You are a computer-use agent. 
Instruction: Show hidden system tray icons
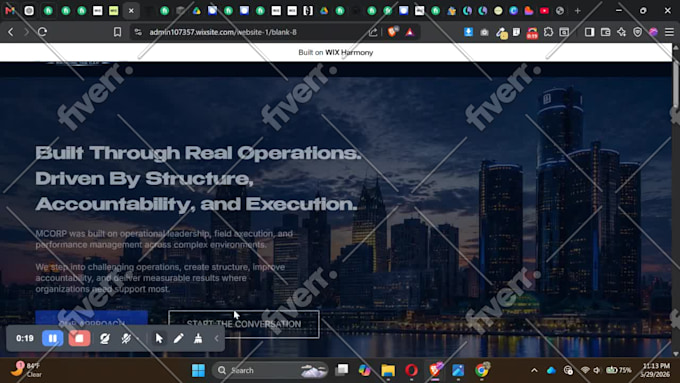534,370
